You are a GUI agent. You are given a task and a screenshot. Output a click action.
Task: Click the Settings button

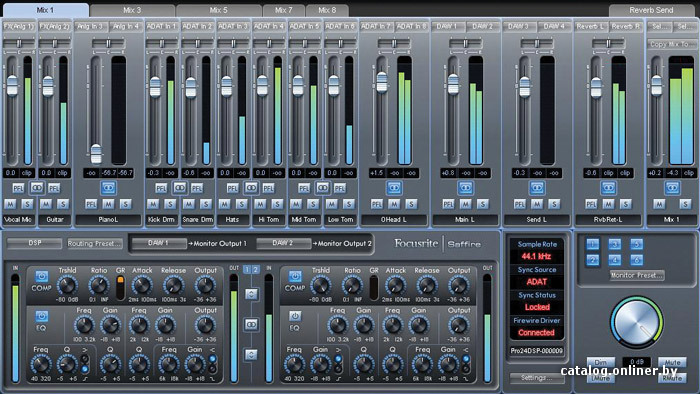point(536,378)
